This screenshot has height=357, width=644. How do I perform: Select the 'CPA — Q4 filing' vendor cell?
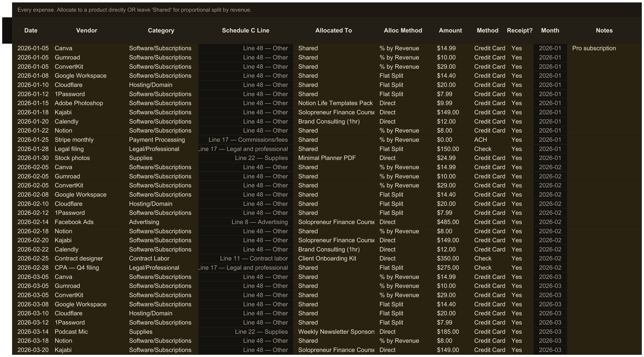(87, 268)
